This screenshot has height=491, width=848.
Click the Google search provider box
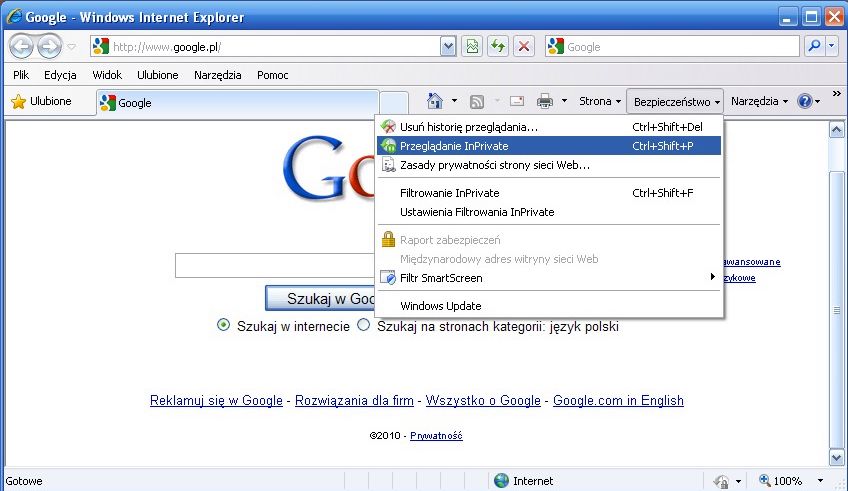pos(672,47)
